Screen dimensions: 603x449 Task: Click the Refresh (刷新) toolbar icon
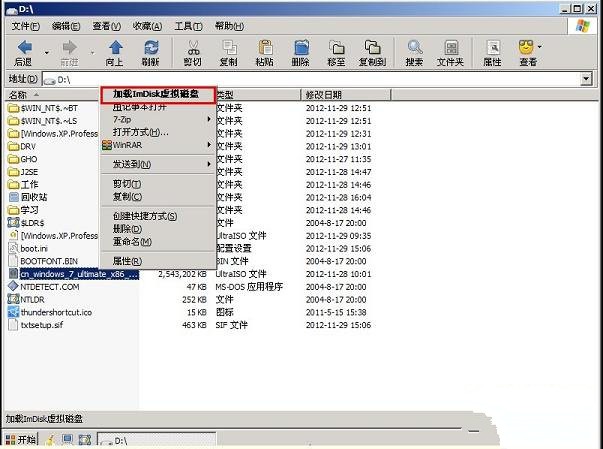coord(151,48)
